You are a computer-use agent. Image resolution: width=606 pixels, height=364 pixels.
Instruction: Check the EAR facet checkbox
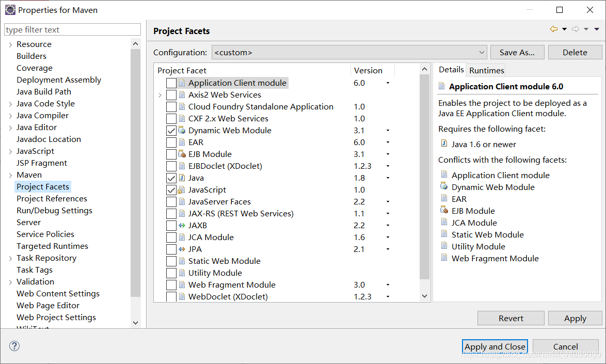(x=171, y=143)
